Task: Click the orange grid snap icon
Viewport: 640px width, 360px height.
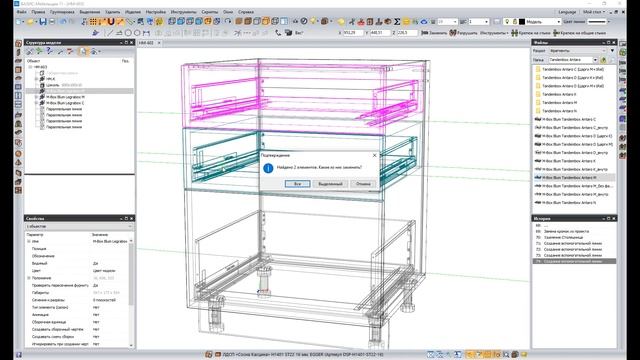Action: [x=93, y=21]
